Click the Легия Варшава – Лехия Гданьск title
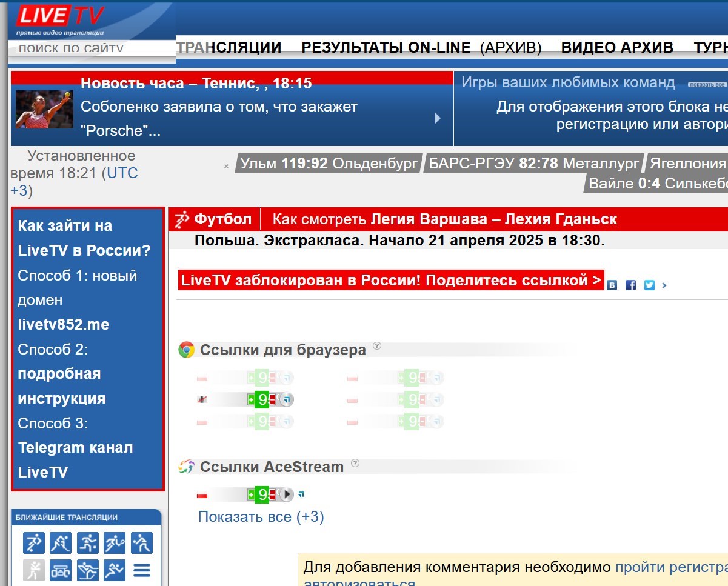The image size is (728, 586). click(494, 219)
